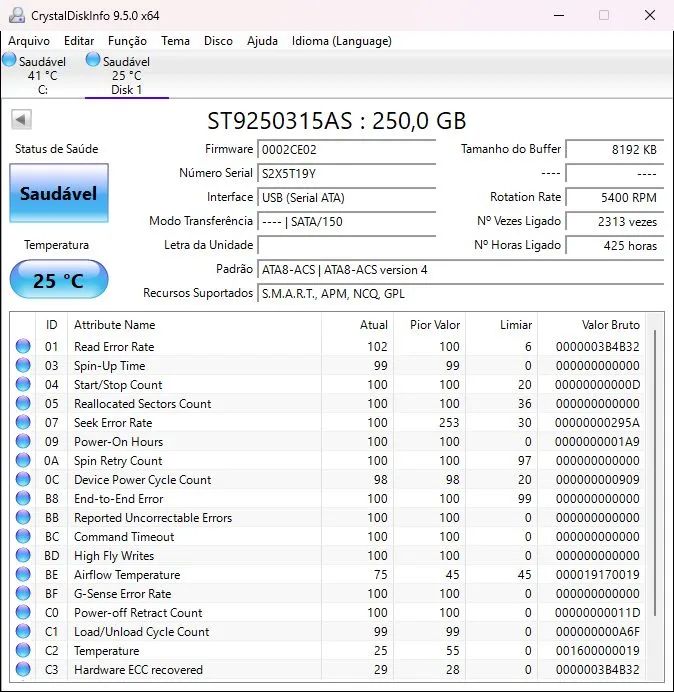Open the Idioma (Language) menu
Image resolution: width=674 pixels, height=692 pixels.
(342, 41)
